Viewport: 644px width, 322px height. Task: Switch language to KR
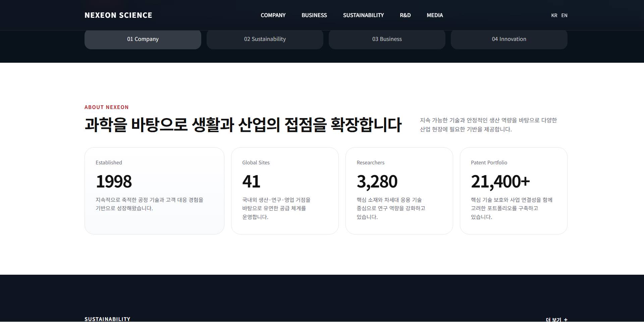[x=554, y=15]
